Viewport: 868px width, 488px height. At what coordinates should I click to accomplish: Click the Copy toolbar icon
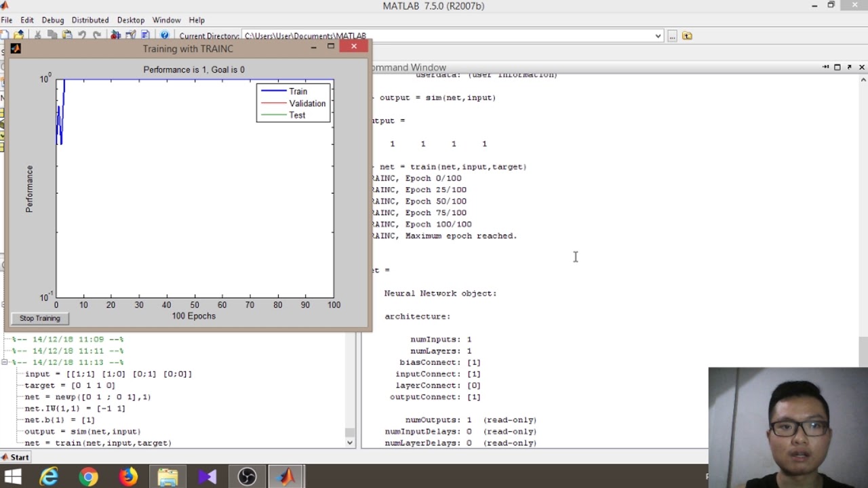52,35
